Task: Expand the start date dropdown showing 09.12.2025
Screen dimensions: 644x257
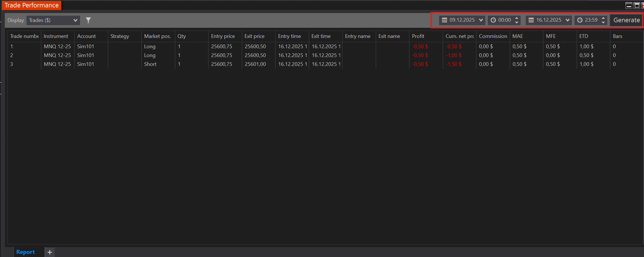Action: (x=481, y=20)
